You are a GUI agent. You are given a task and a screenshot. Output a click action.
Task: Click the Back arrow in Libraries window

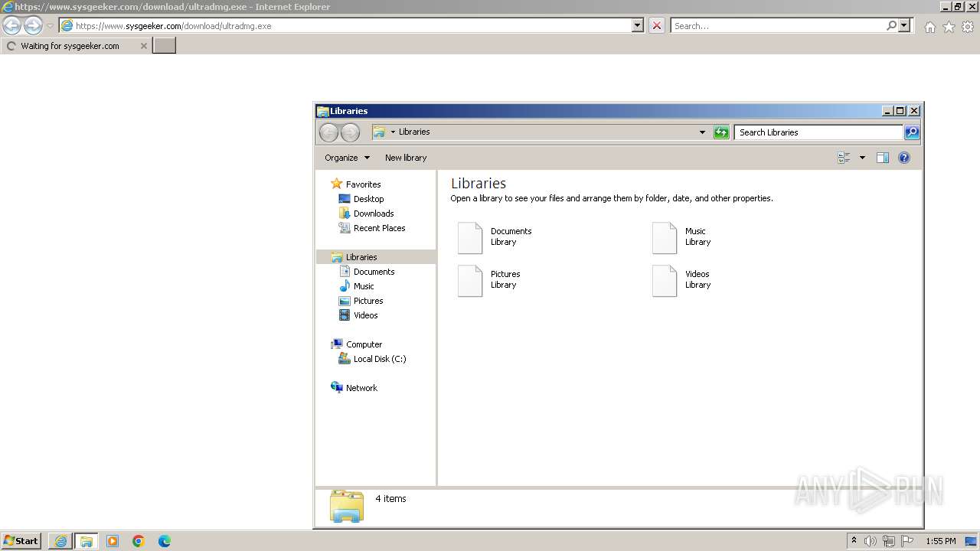point(328,132)
